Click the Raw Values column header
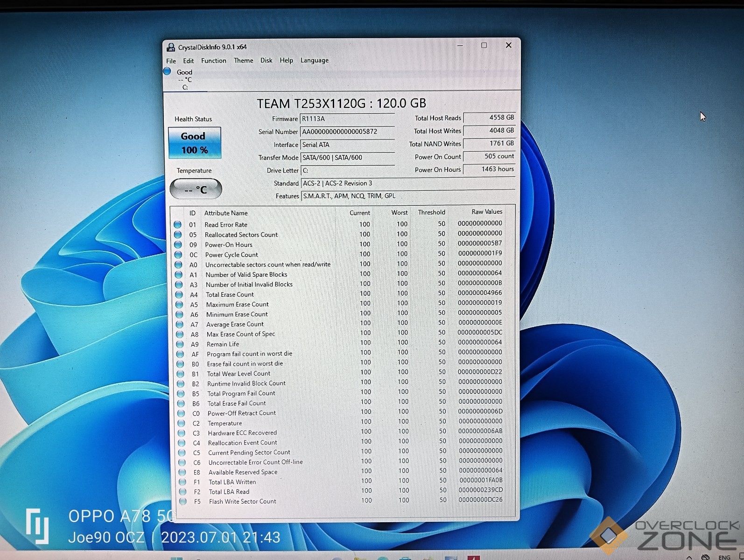The width and height of the screenshot is (744, 560). (x=487, y=212)
